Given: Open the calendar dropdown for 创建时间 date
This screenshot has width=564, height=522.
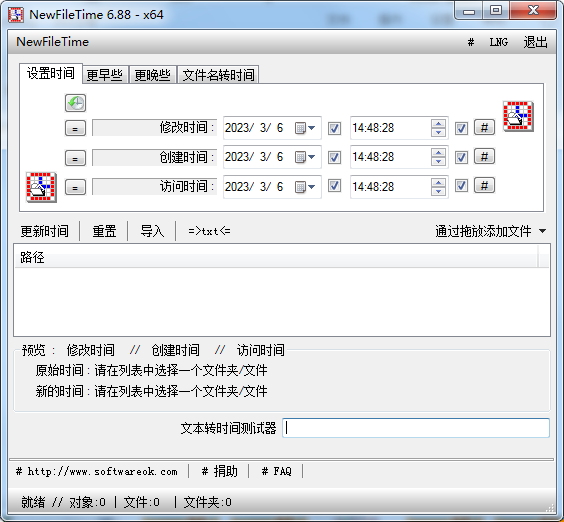Looking at the screenshot, I should coord(305,157).
